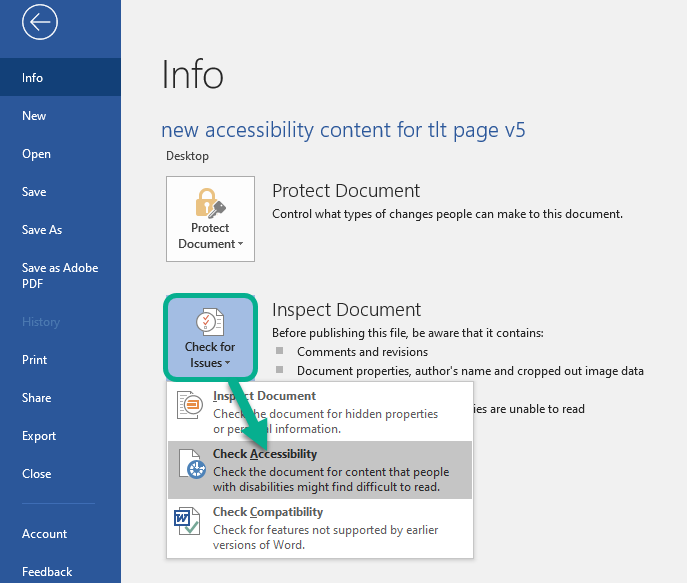The height and width of the screenshot is (583, 687).
Task: Click the Info page heading
Action: pyautogui.click(x=192, y=74)
